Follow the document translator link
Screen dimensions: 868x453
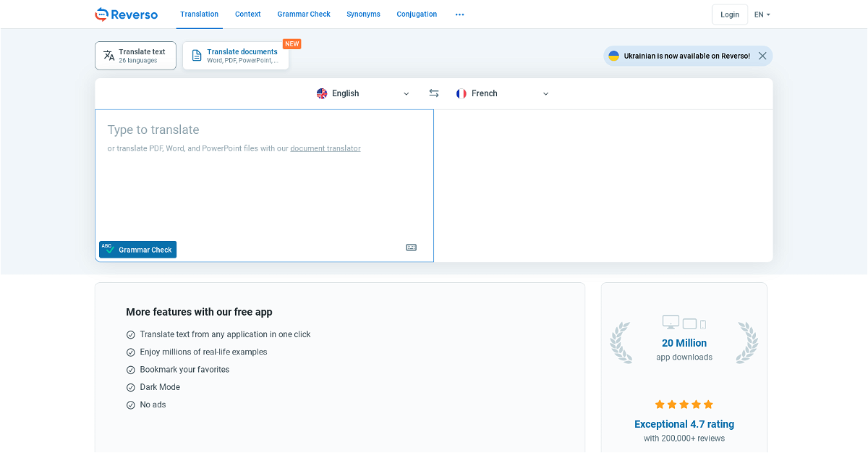pos(325,148)
